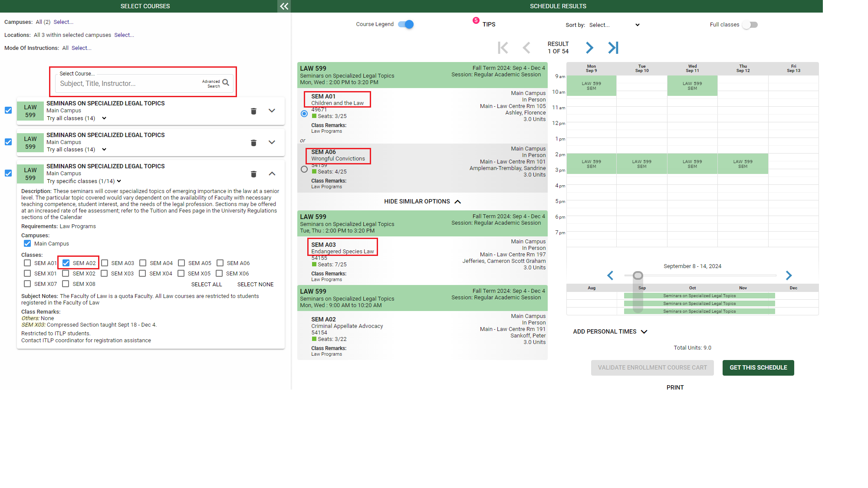Jump to last schedule result arrow
This screenshot has width=868, height=488.
click(613, 48)
